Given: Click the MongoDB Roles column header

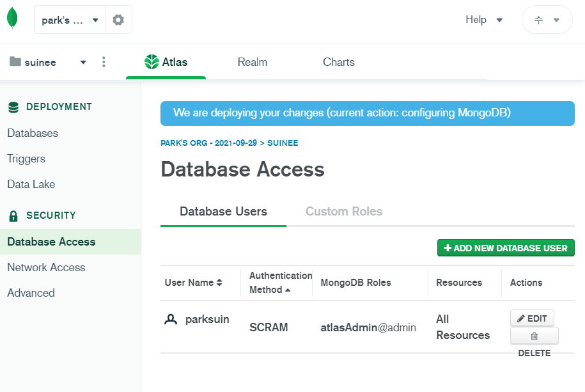Looking at the screenshot, I should (356, 283).
